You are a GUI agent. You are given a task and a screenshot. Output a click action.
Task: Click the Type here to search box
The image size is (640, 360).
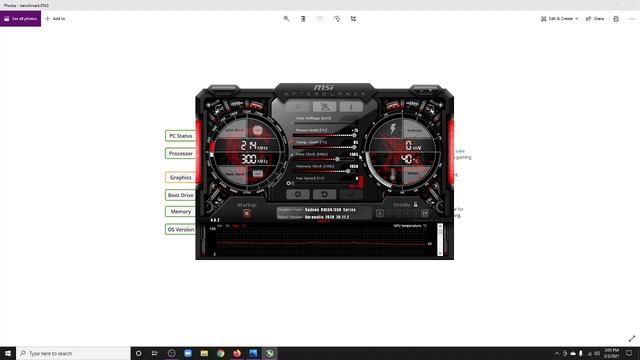pyautogui.click(x=73, y=353)
